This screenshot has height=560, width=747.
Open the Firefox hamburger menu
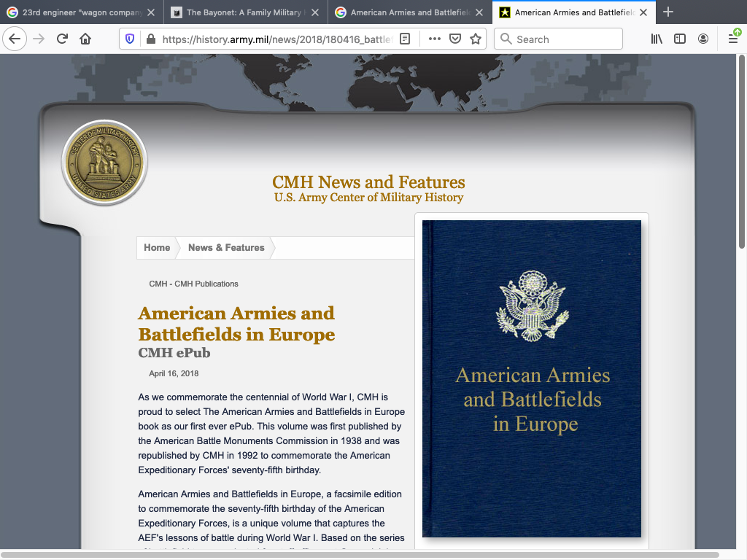[733, 39]
